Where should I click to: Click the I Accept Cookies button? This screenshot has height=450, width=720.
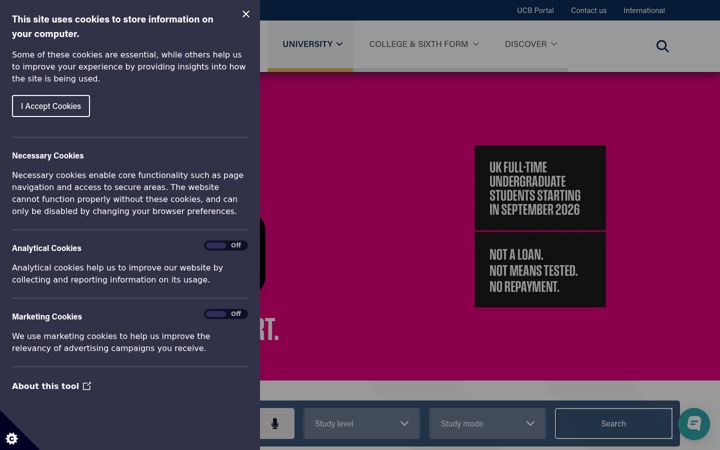click(x=51, y=106)
